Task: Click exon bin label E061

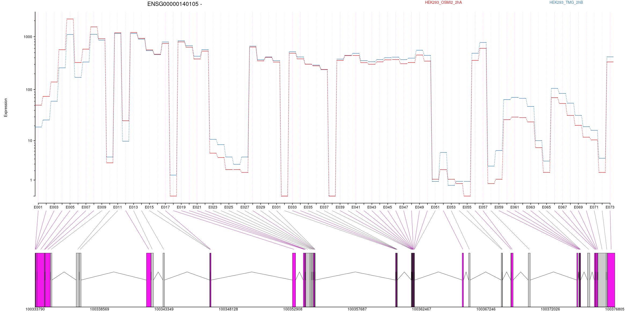Action: 515,207
